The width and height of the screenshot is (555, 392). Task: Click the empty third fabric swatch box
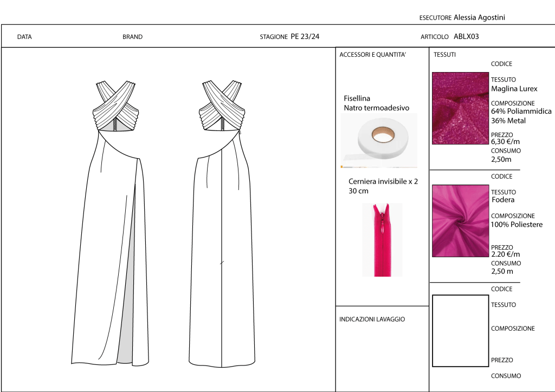[460, 330]
